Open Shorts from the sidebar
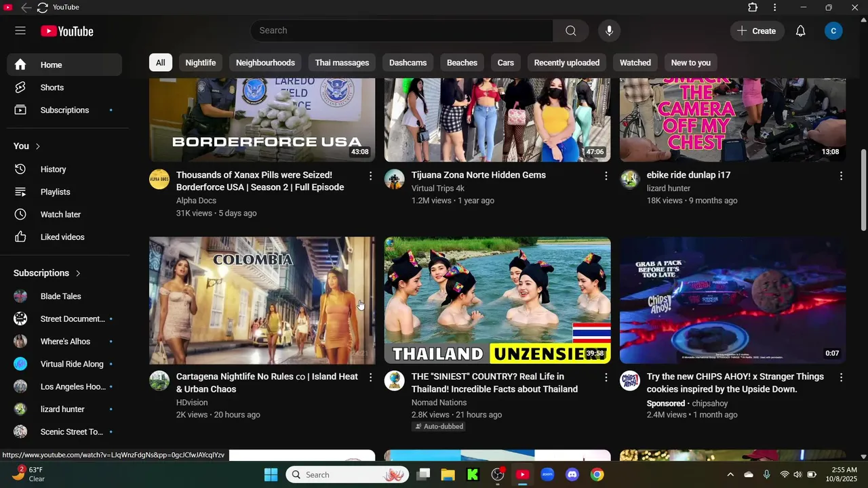This screenshot has width=868, height=488. coord(64,87)
